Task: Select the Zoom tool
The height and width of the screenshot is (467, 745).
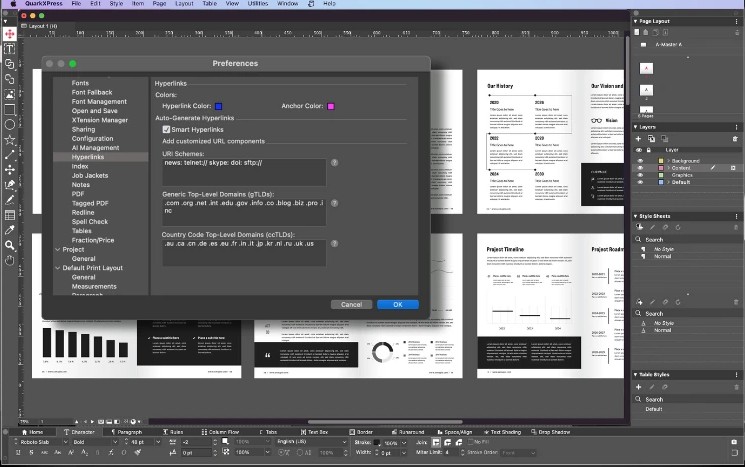Action: pos(10,245)
